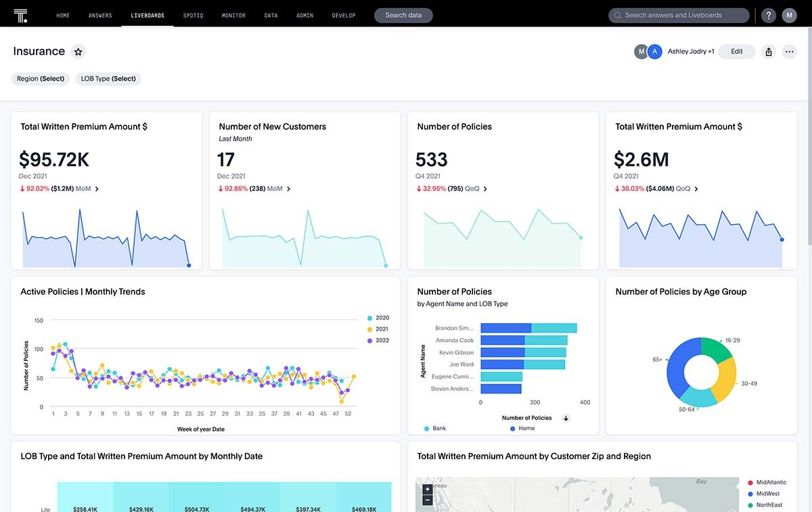Open the user profile avatar in the top bar
Image resolution: width=812 pixels, height=512 pixels.
pyautogui.click(x=789, y=15)
